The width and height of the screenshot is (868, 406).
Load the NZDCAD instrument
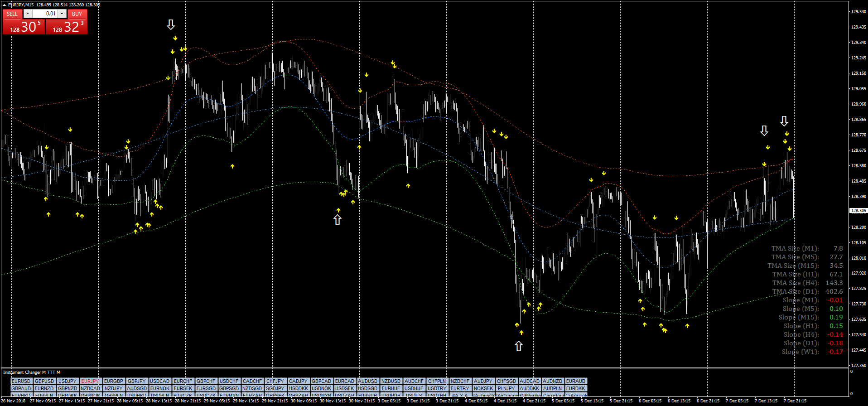coord(90,388)
